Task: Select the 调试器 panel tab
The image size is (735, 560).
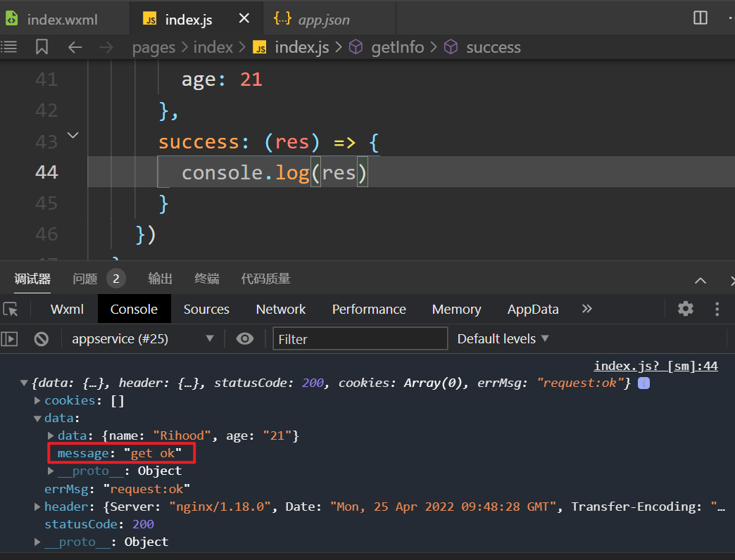Action: 32,279
